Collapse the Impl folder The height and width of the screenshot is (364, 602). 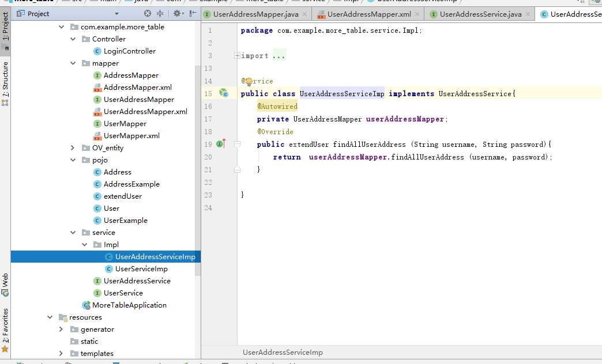84,244
